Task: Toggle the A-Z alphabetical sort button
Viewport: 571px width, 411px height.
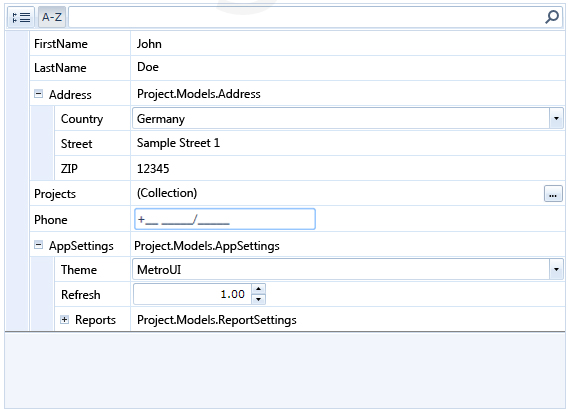Action: pyautogui.click(x=52, y=17)
